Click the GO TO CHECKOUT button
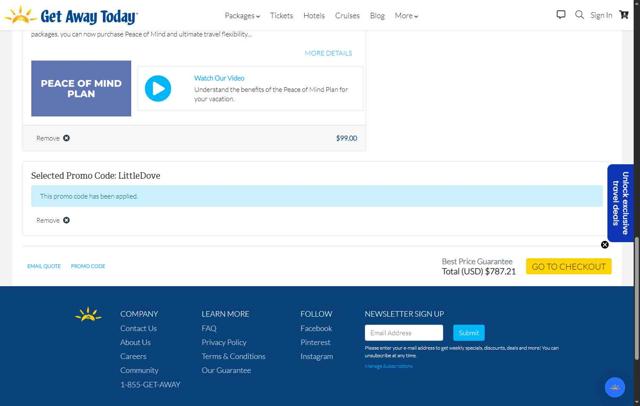The width and height of the screenshot is (640, 406). point(569,266)
